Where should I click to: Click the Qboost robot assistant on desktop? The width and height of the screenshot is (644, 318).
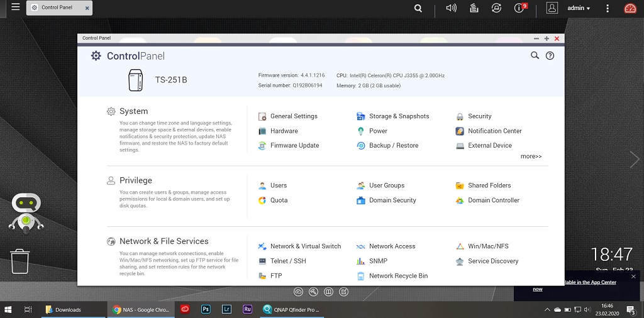(26, 212)
